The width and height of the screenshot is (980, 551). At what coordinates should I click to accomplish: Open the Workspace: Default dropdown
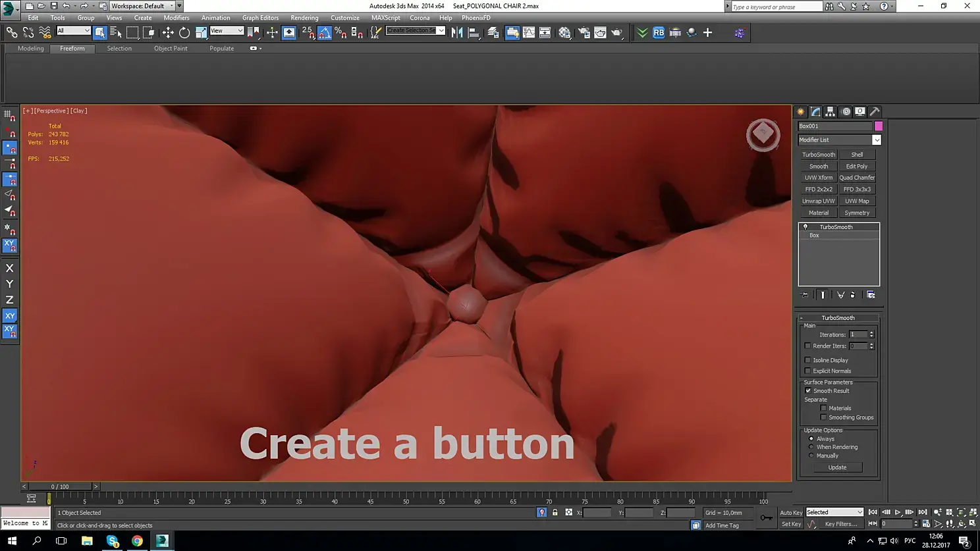click(142, 6)
